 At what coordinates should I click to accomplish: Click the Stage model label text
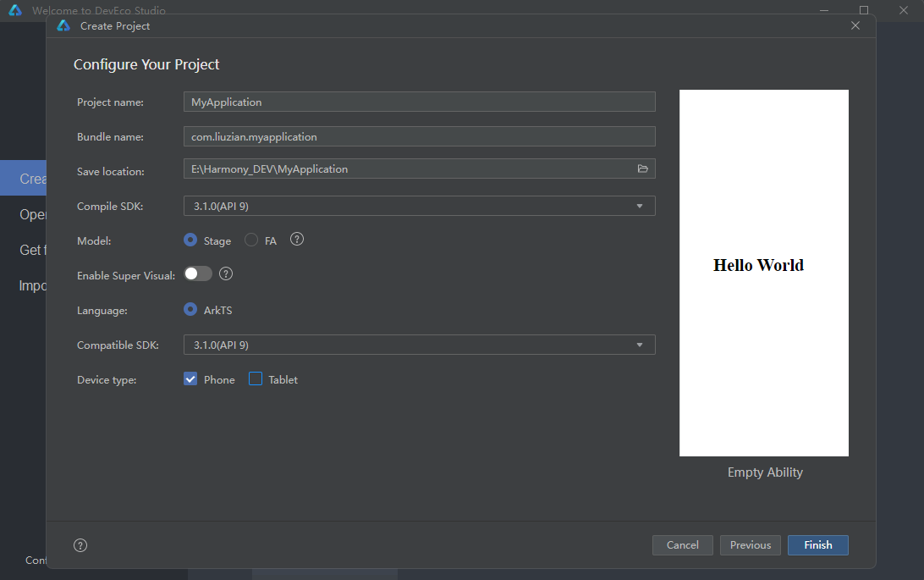(217, 241)
